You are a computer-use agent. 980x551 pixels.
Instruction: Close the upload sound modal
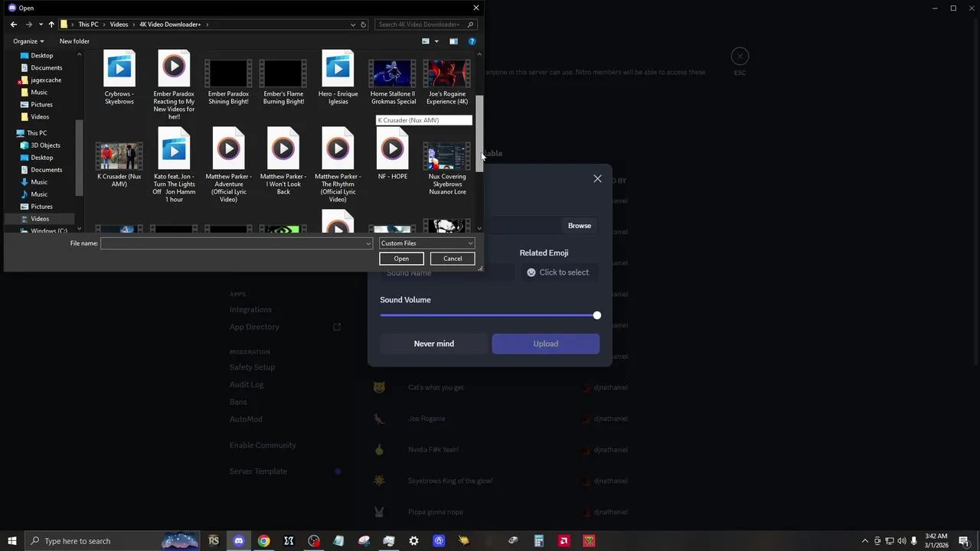[x=597, y=179]
